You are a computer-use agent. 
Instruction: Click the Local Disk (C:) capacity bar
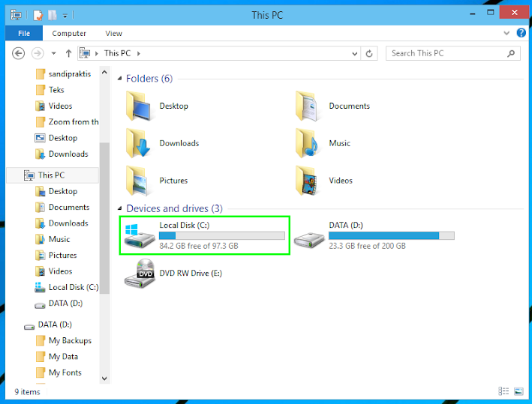pos(222,235)
